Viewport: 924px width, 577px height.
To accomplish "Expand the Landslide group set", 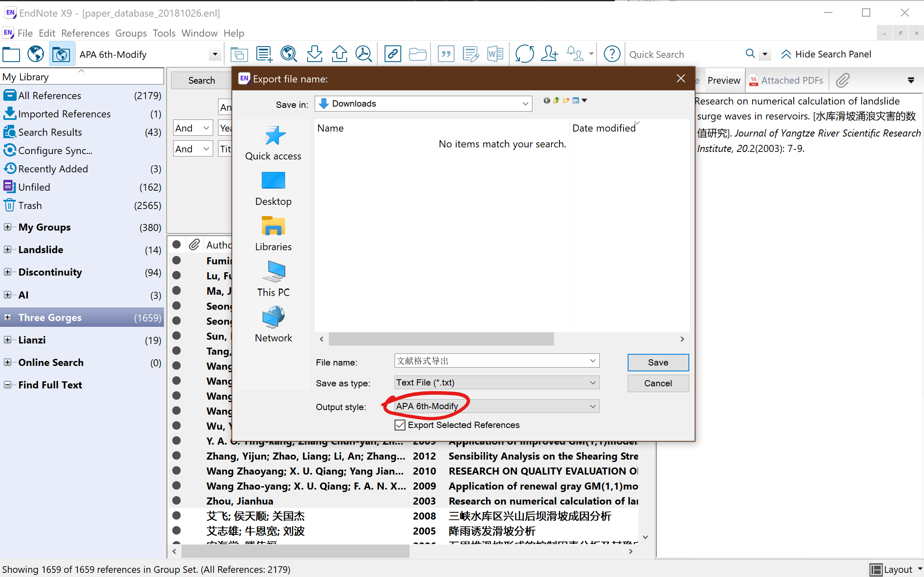I will (x=7, y=250).
